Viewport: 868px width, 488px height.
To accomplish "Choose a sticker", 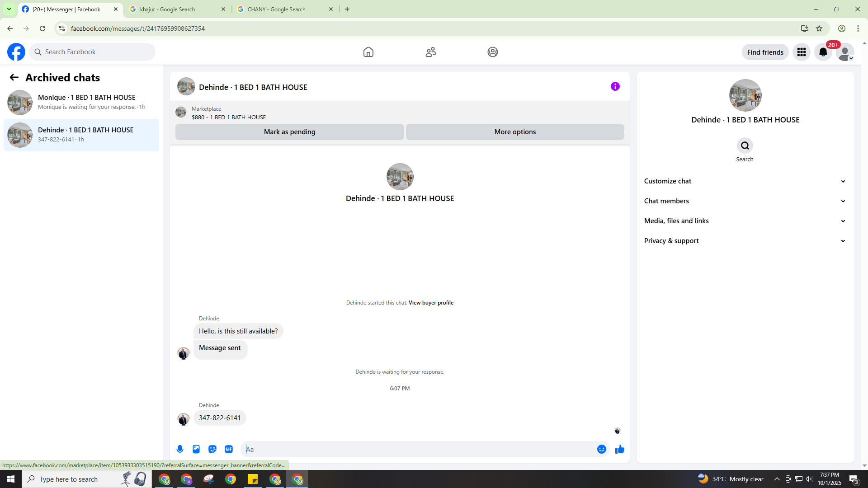I will point(212,449).
